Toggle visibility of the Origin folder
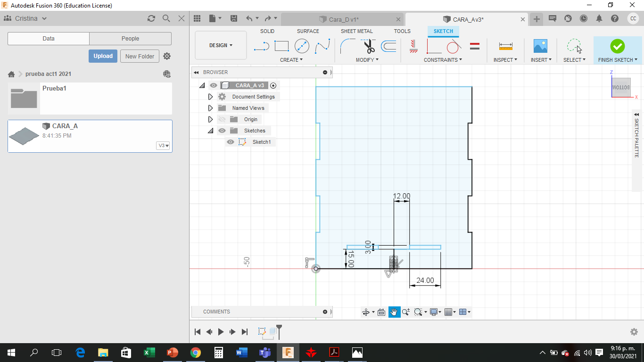 tap(222, 119)
